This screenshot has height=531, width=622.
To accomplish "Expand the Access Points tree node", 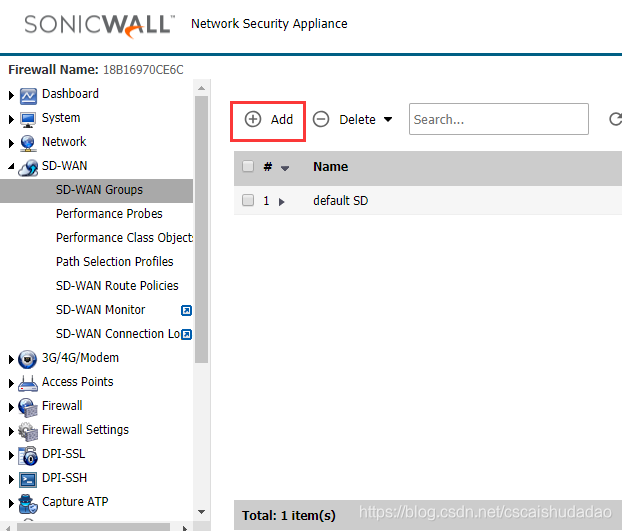I will pyautogui.click(x=11, y=383).
